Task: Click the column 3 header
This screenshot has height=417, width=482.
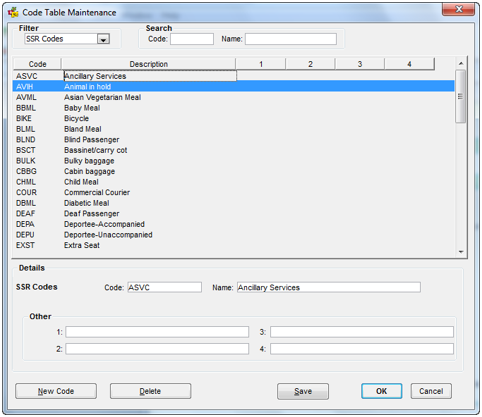Action: (360, 64)
